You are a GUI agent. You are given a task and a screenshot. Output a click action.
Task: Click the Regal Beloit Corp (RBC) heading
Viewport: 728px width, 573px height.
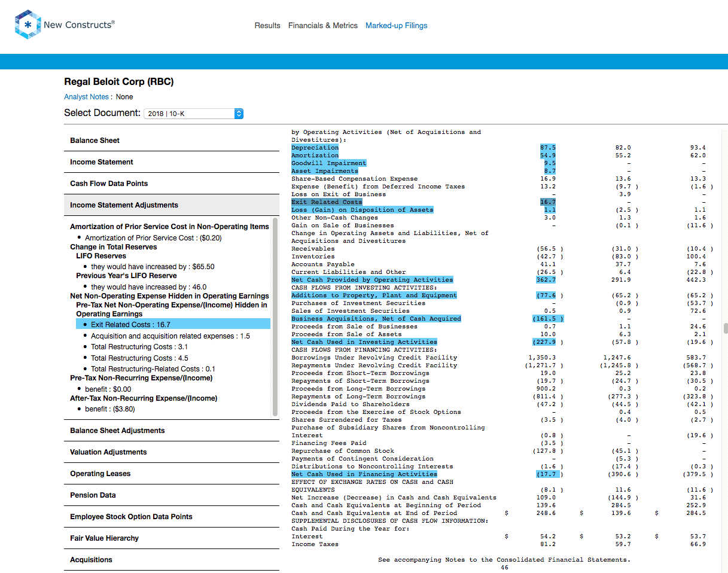tap(119, 82)
